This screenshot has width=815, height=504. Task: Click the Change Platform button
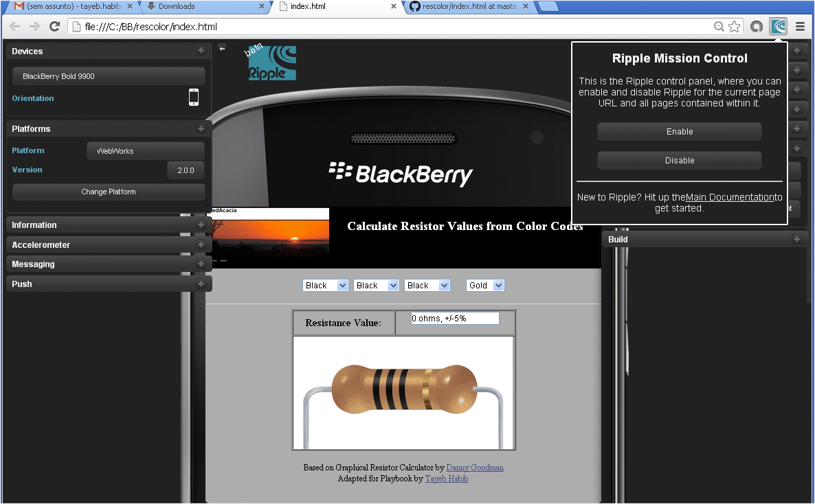click(109, 192)
